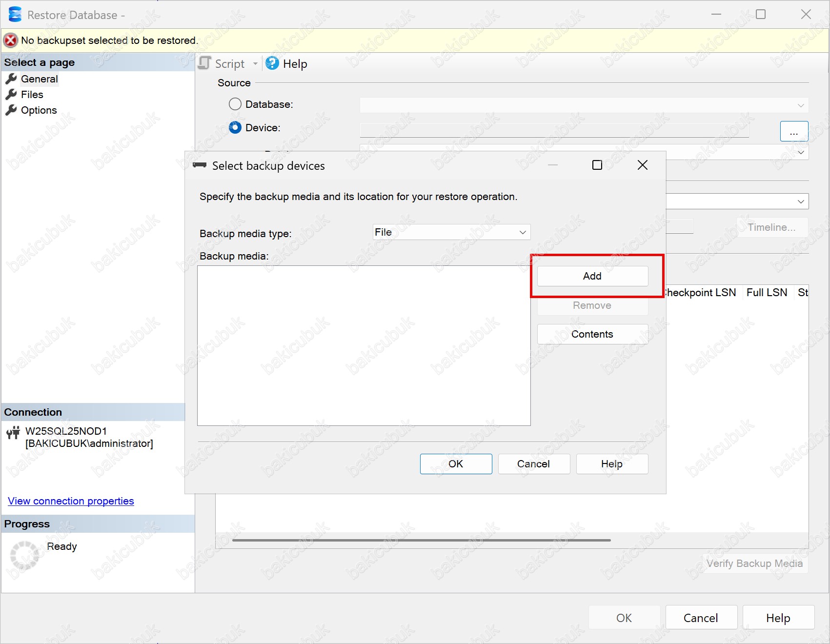Image resolution: width=830 pixels, height=644 pixels.
Task: Open View connection properties link
Action: (71, 501)
